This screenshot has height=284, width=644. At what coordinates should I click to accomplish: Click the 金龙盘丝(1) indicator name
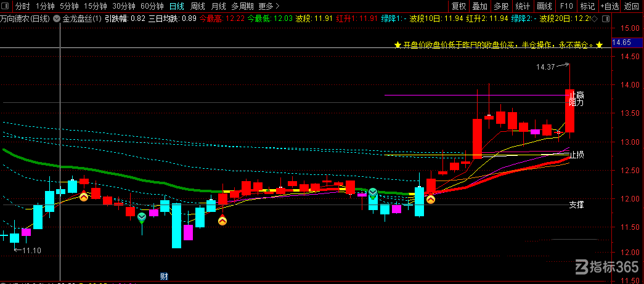point(82,18)
